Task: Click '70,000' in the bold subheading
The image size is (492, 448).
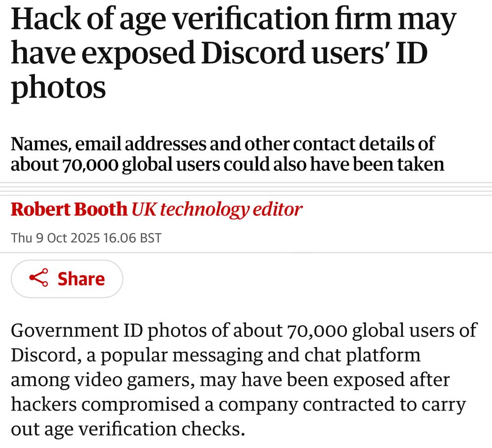Action: point(91,165)
